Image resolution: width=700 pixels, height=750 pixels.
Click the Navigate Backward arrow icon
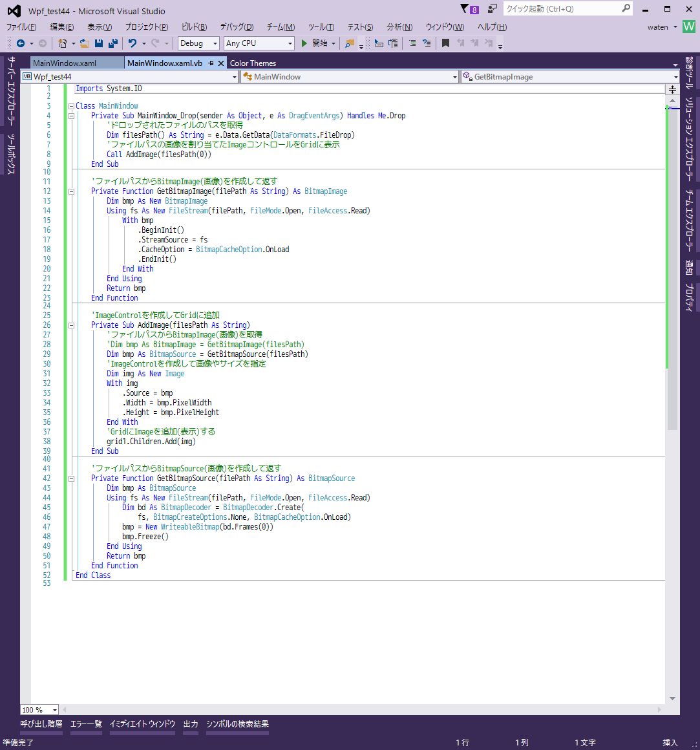tap(21, 43)
